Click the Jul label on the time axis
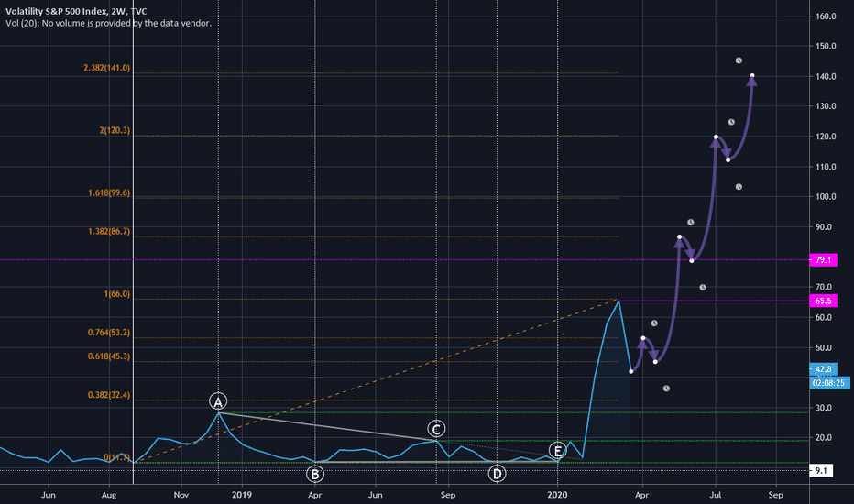This screenshot has height=504, width=854. click(x=715, y=495)
